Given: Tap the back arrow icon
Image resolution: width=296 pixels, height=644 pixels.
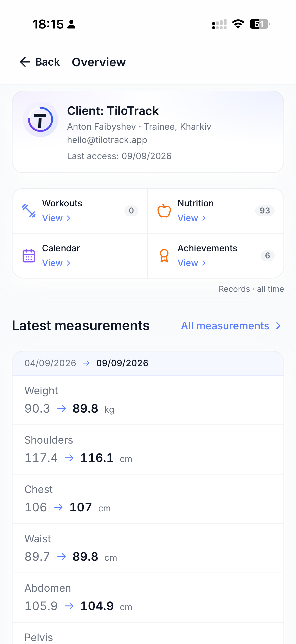Looking at the screenshot, I should coord(25,62).
